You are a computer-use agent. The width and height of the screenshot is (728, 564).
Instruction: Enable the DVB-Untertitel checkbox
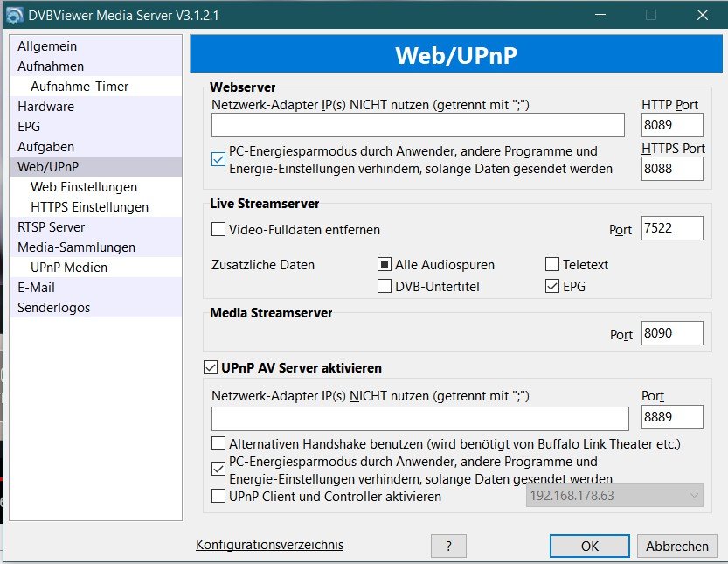pos(385,286)
